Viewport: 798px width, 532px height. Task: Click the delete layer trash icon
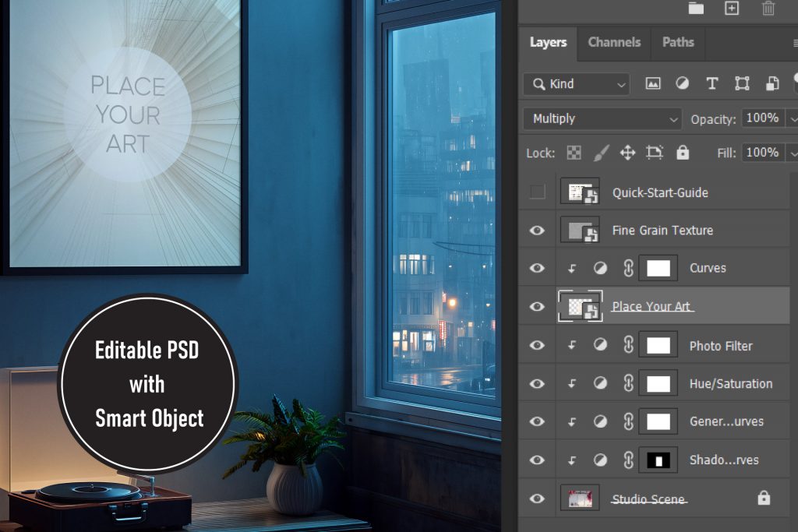point(768,8)
